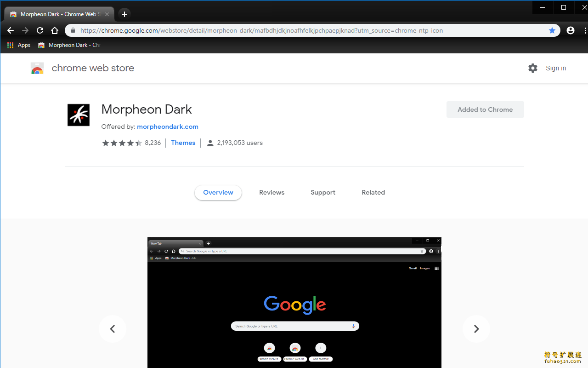
Task: Toggle the bookmark star in the address bar
Action: tap(552, 30)
